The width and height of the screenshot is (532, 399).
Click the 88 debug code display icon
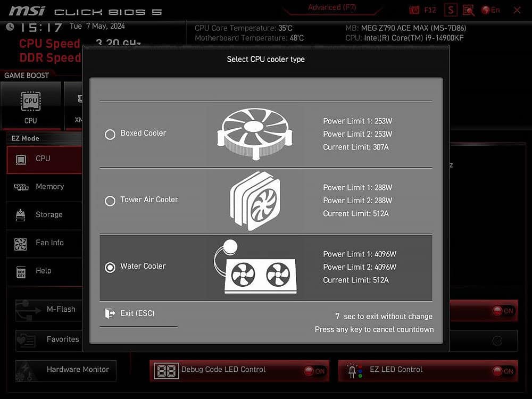[x=166, y=371]
